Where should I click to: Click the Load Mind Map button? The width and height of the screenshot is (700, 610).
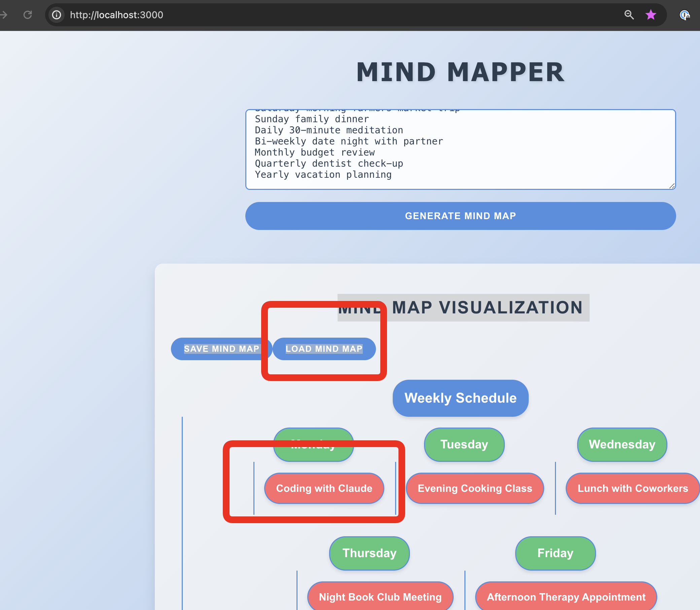pyautogui.click(x=324, y=348)
